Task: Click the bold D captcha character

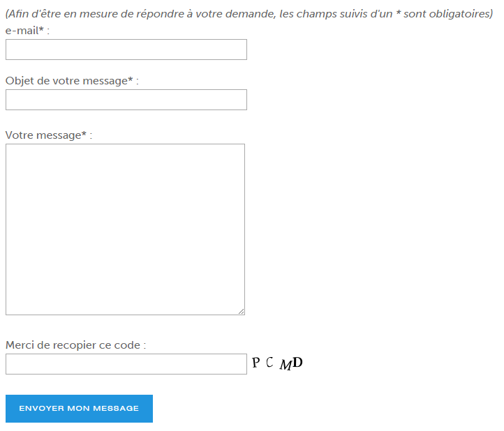Action: point(297,362)
